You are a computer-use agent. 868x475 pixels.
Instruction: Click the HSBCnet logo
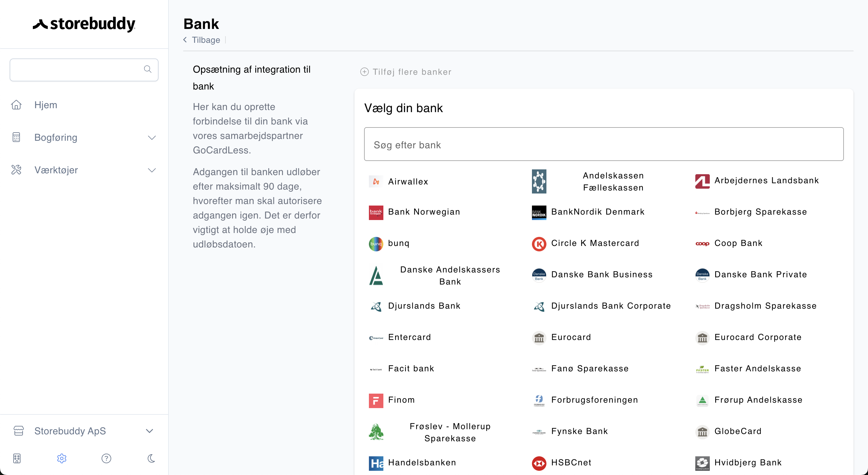tap(539, 463)
